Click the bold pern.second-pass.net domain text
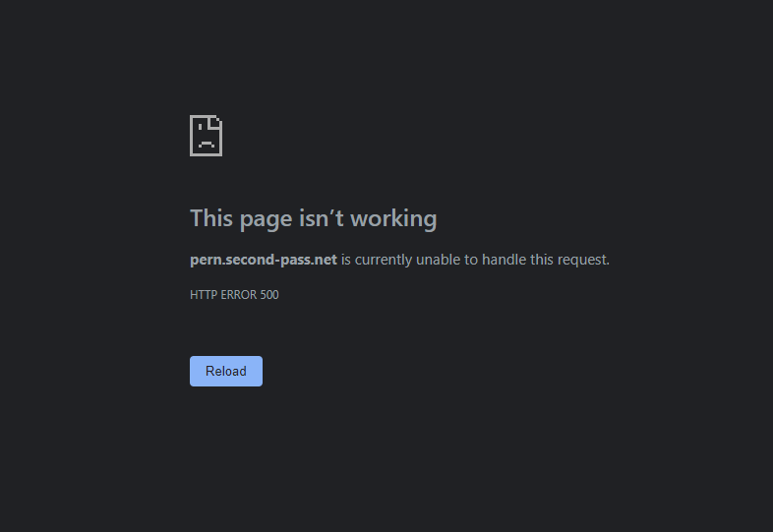Viewport: 773px width, 532px height. pyautogui.click(x=264, y=260)
